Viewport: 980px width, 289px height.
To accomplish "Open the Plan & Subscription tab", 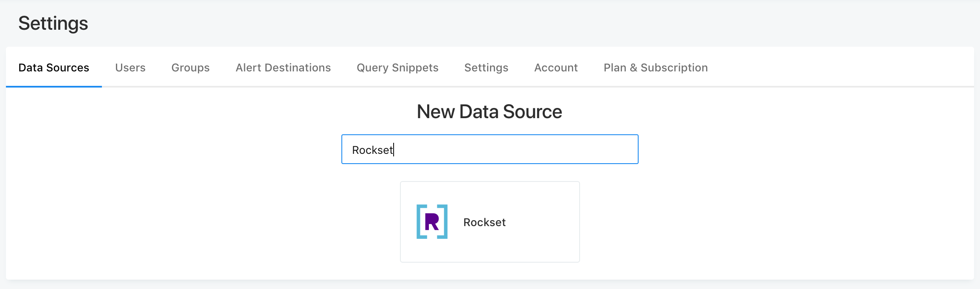I will [656, 68].
